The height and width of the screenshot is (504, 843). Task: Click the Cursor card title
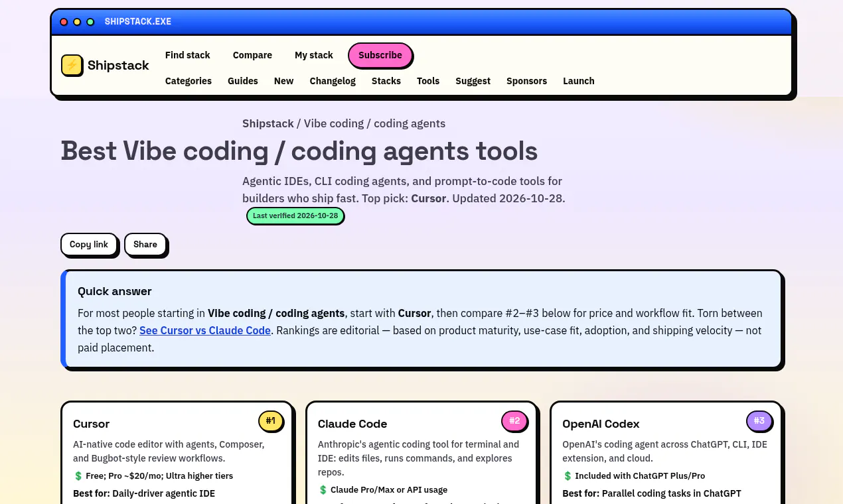click(91, 424)
